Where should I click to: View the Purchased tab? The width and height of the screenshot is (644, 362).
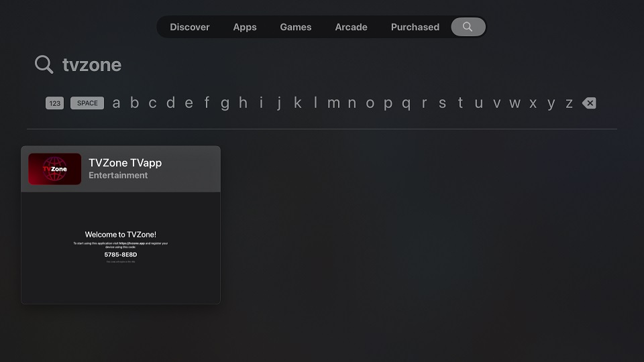coord(415,27)
